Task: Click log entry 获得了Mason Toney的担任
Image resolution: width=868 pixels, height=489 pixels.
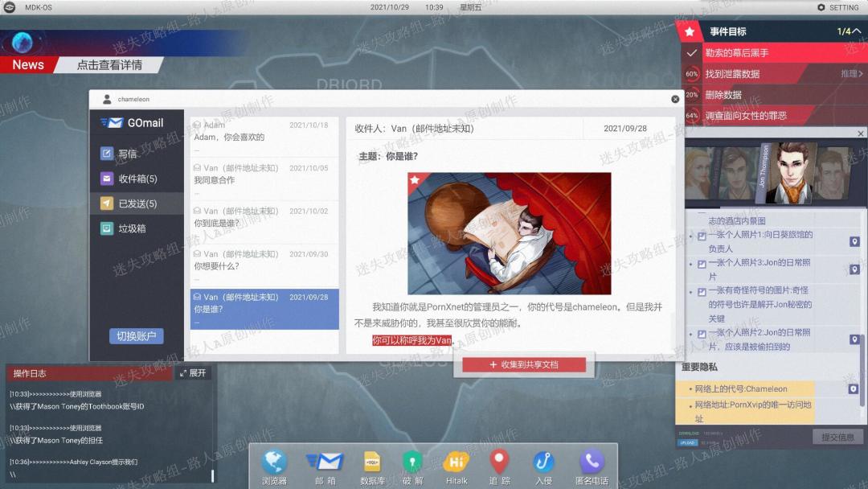Action: [x=56, y=440]
